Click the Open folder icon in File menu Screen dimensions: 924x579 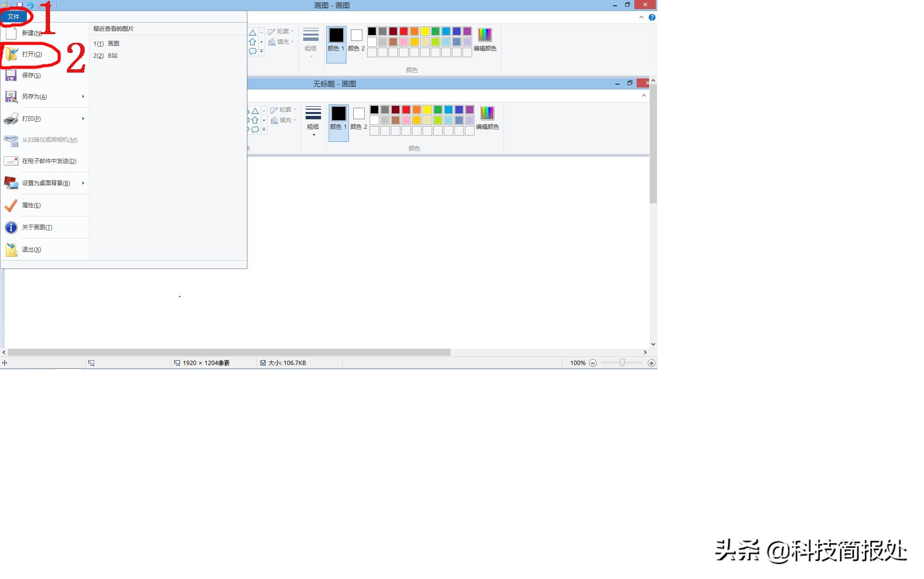pos(12,54)
